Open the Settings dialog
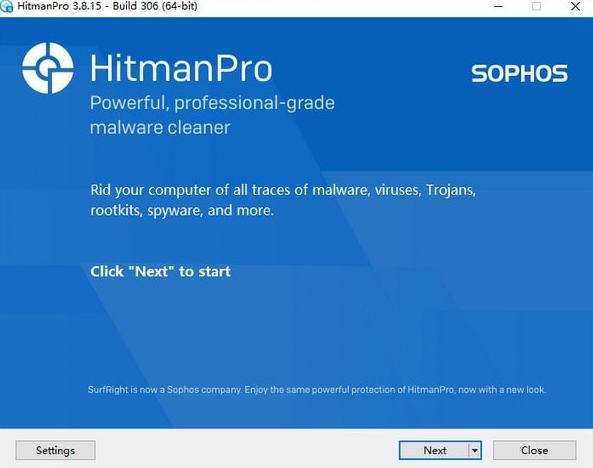Screen dimensions: 593x468 click(55, 450)
